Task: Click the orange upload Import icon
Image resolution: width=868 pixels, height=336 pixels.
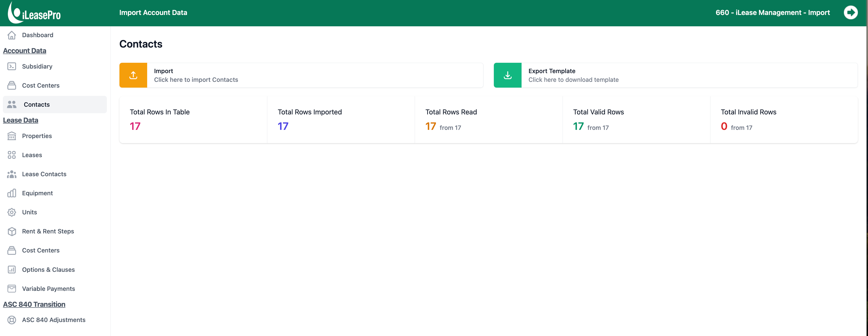Action: [133, 75]
